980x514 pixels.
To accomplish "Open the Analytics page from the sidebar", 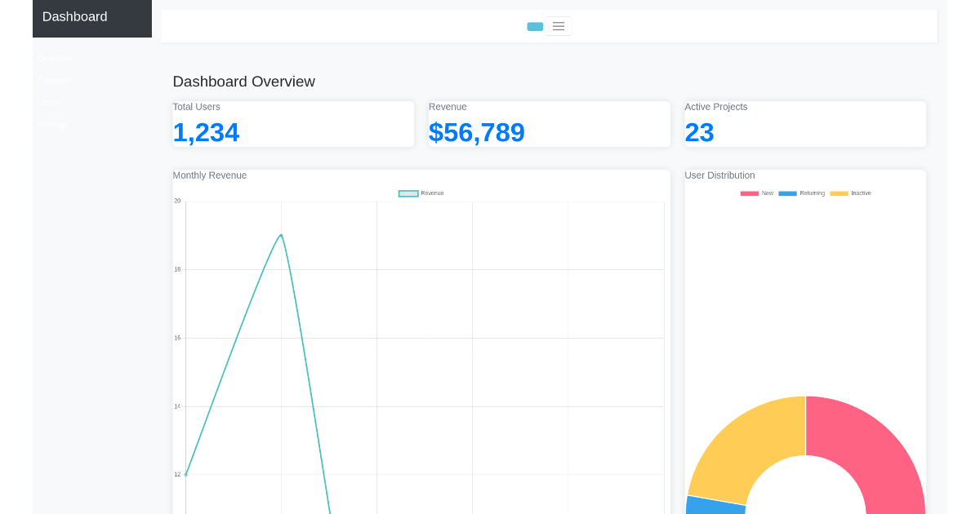I will click(54, 80).
